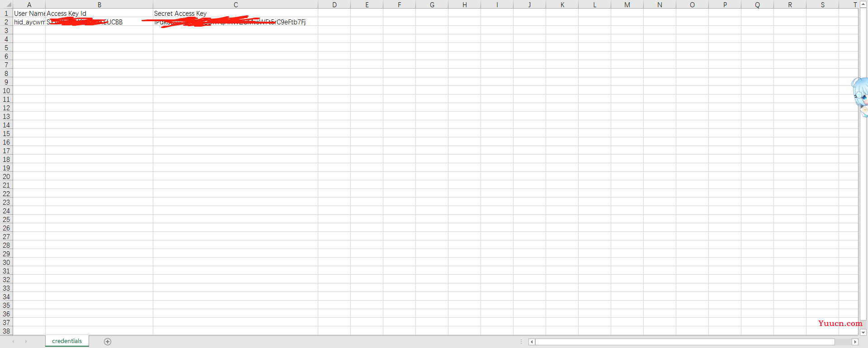The image size is (868, 348).
Task: Select row 25 header
Action: pyautogui.click(x=6, y=220)
